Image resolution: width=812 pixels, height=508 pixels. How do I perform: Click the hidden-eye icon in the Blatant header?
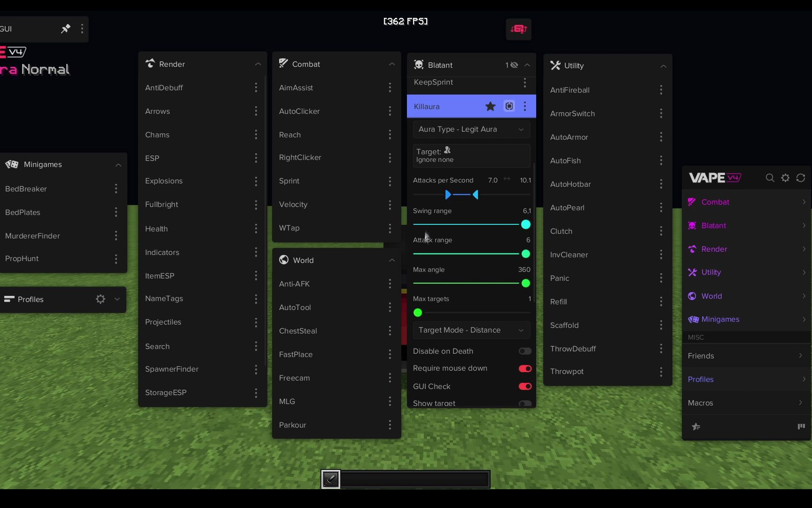pos(514,65)
